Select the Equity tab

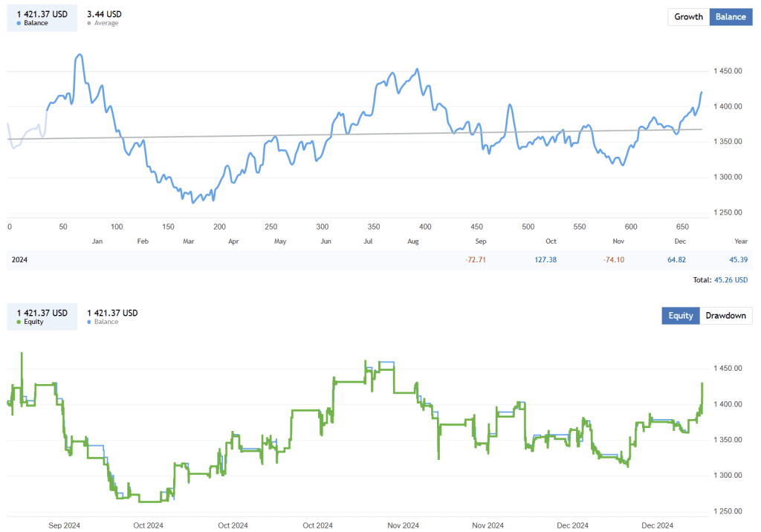[x=680, y=315]
